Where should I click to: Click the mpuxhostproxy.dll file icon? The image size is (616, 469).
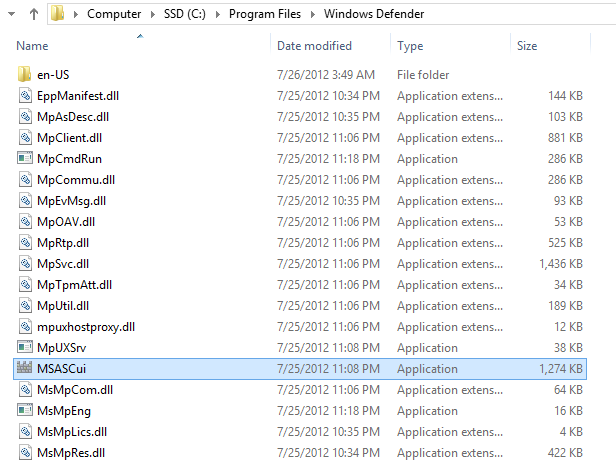click(x=25, y=326)
